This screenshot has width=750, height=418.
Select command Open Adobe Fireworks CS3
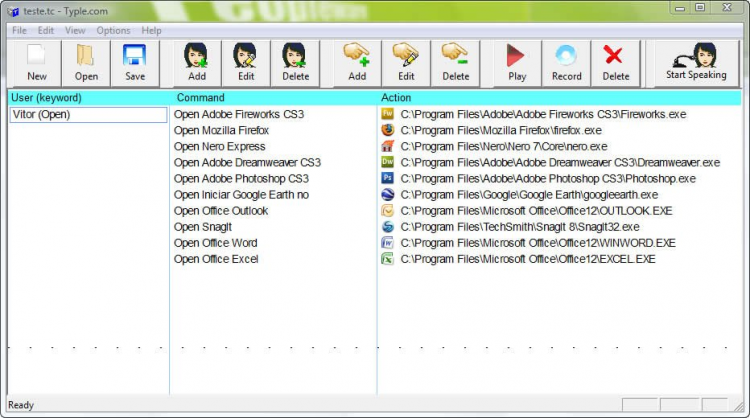point(239,114)
